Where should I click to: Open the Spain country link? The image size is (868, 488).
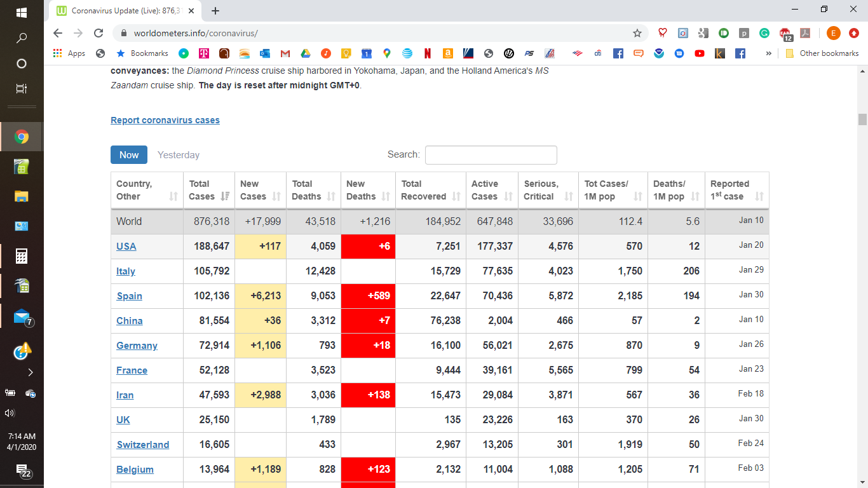coord(130,296)
